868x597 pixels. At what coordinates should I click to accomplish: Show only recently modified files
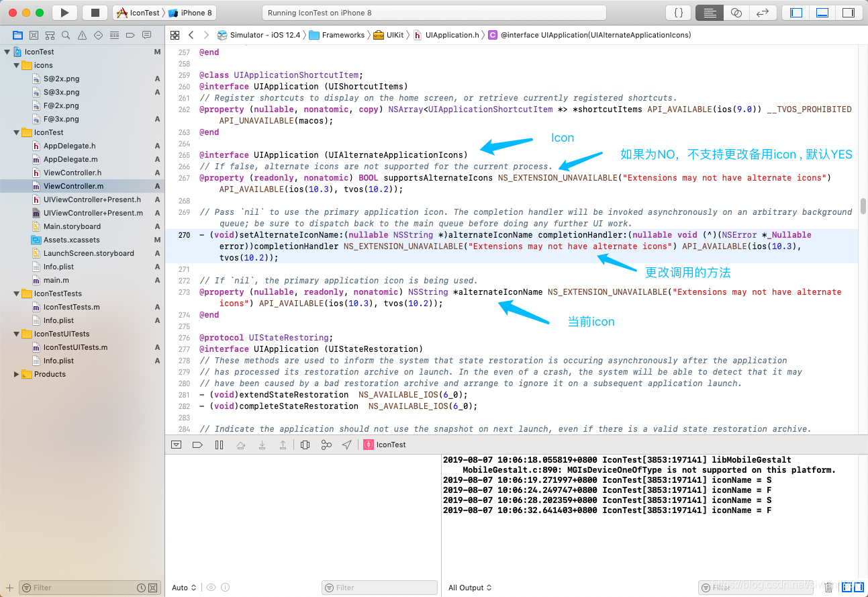pyautogui.click(x=142, y=588)
